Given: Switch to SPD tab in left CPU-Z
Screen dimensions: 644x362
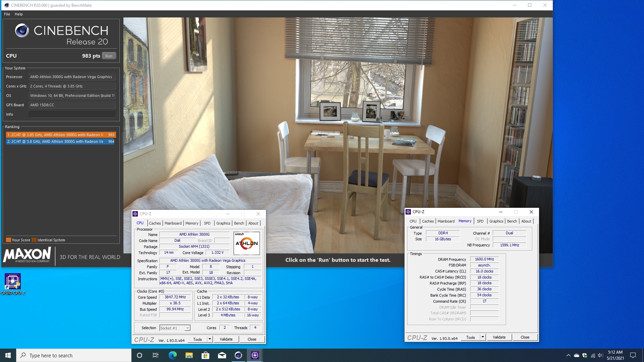Looking at the screenshot, I should click(x=207, y=223).
